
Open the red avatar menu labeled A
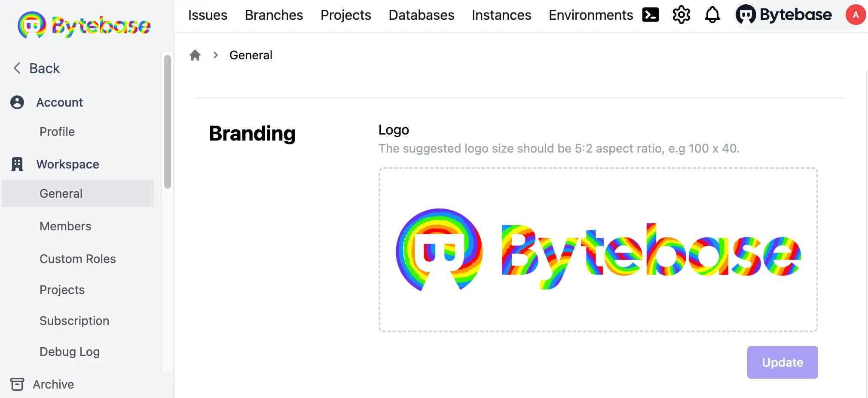856,15
